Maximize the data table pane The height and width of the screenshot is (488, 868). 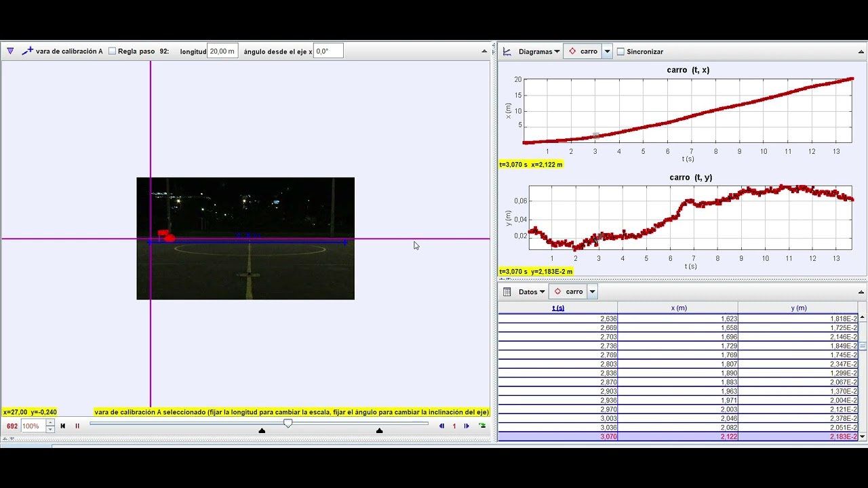tap(861, 292)
